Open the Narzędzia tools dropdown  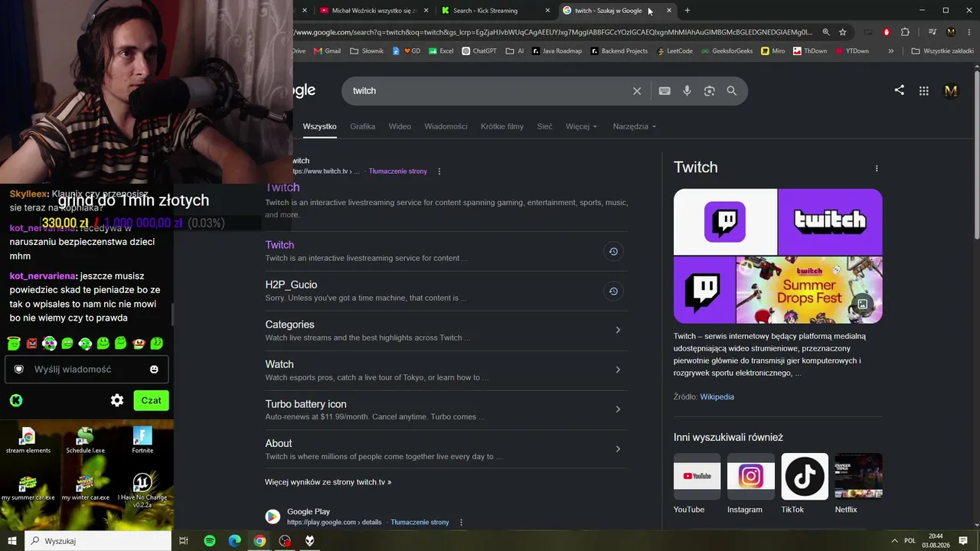tap(635, 126)
